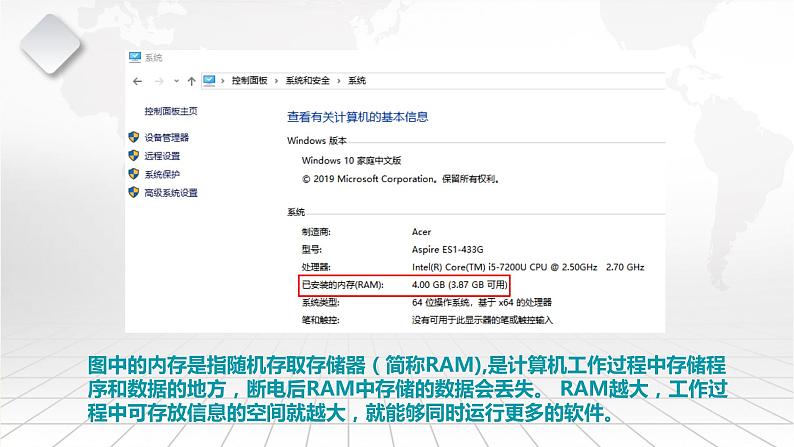794x447 pixels.
Task: Expand the chevron before 控制面板 breadcrumb
Action: pos(222,80)
